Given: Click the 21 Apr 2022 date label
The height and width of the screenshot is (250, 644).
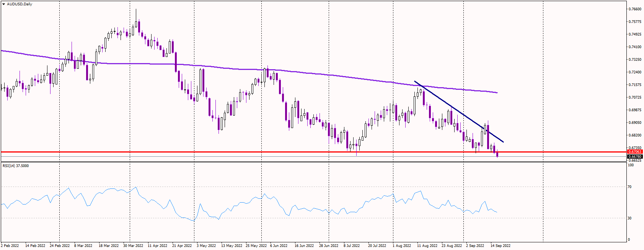Looking at the screenshot, I should [x=182, y=246].
